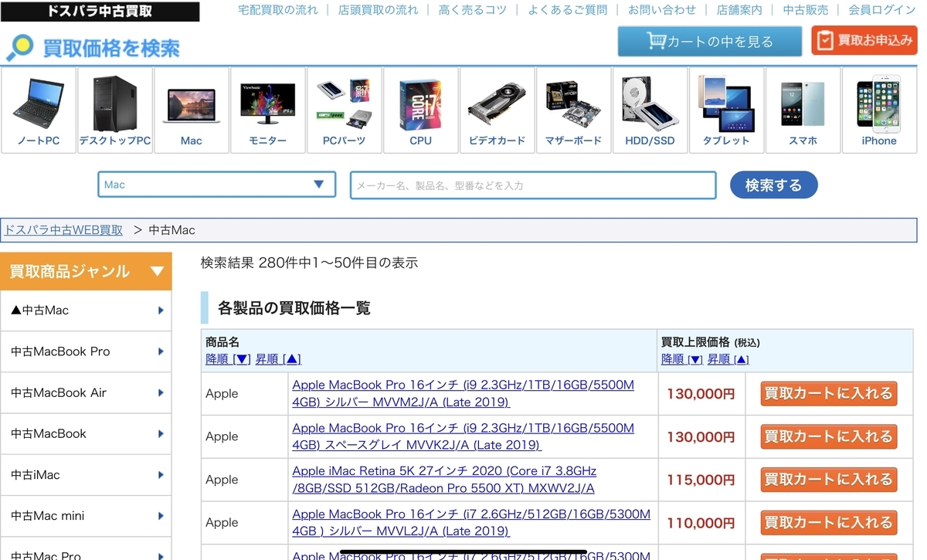Click the 買取お申込み button
This screenshot has height=560, width=927.
coord(864,40)
